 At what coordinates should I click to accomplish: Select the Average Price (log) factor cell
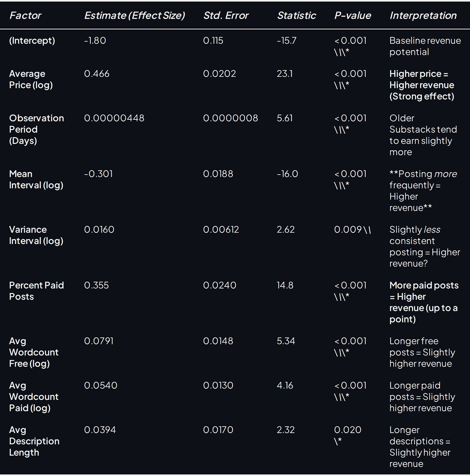[31, 79]
